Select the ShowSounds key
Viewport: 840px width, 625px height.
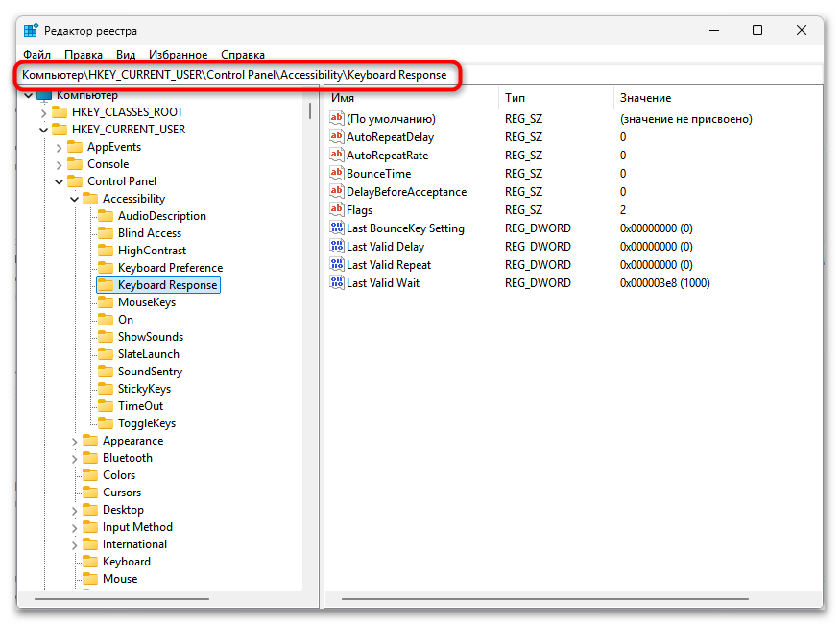151,336
